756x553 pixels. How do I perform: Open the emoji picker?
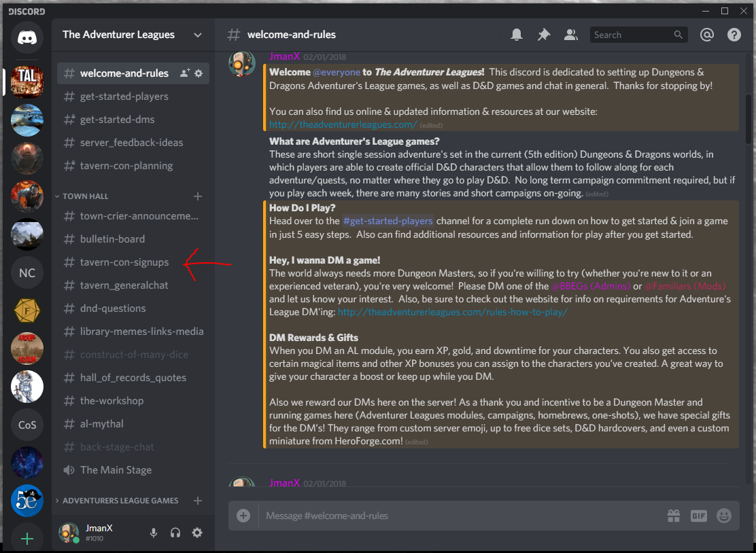coord(724,516)
